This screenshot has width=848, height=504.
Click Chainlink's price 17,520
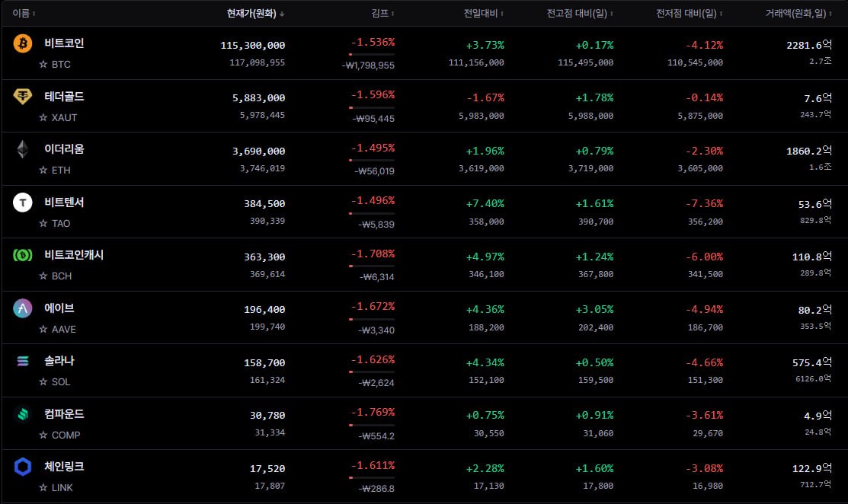tap(267, 469)
